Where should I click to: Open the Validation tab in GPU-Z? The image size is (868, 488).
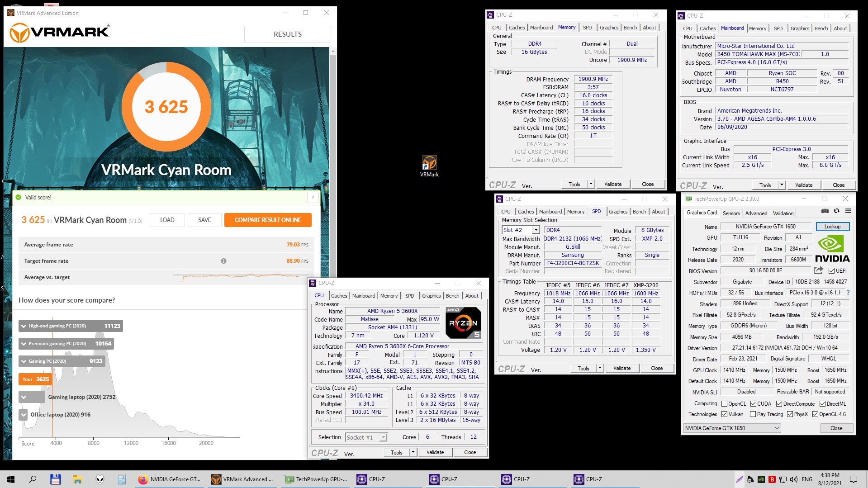(783, 213)
